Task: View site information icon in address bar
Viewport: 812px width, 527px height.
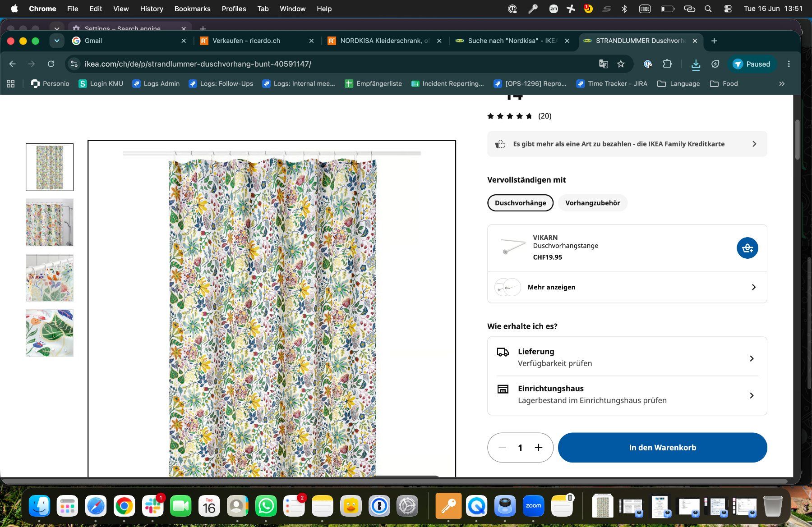Action: (x=74, y=64)
